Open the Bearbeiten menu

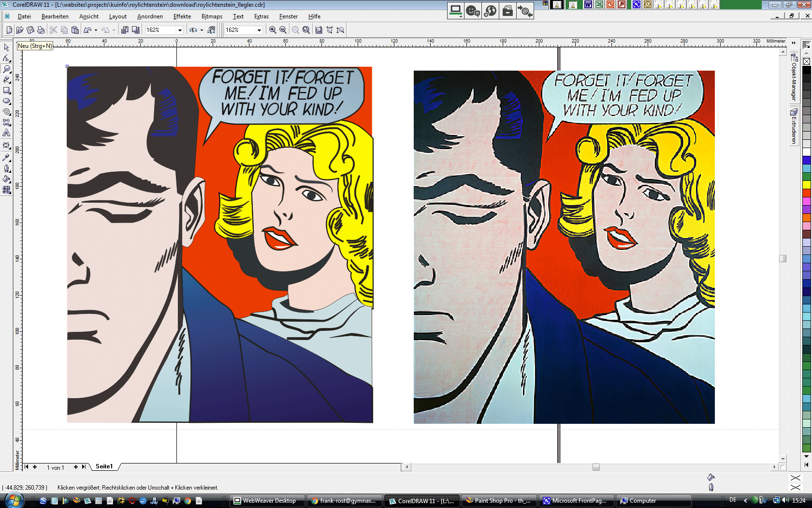(55, 16)
